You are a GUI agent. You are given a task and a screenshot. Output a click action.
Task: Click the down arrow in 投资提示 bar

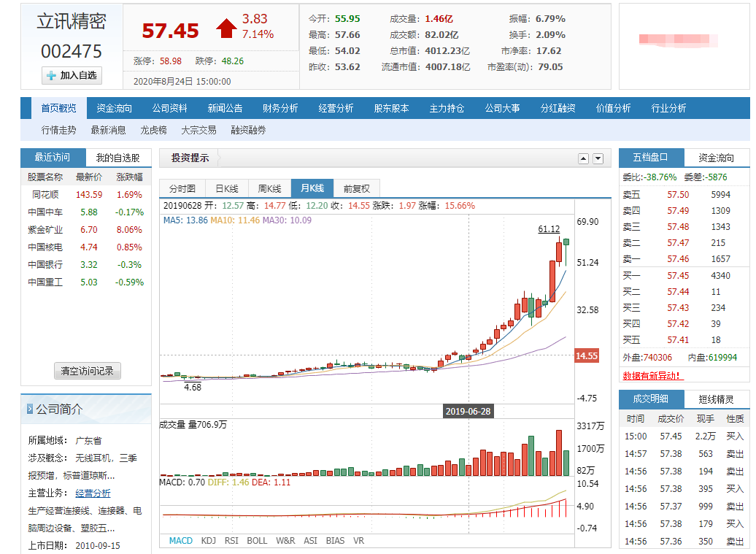(598, 158)
